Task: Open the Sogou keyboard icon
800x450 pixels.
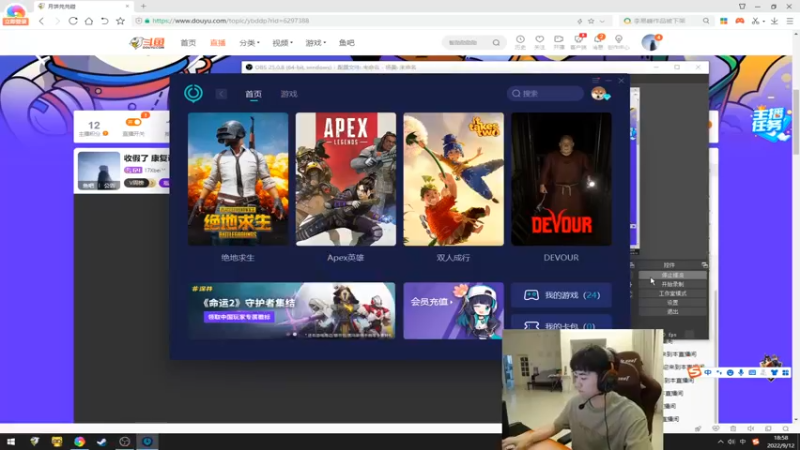Action: (x=752, y=373)
